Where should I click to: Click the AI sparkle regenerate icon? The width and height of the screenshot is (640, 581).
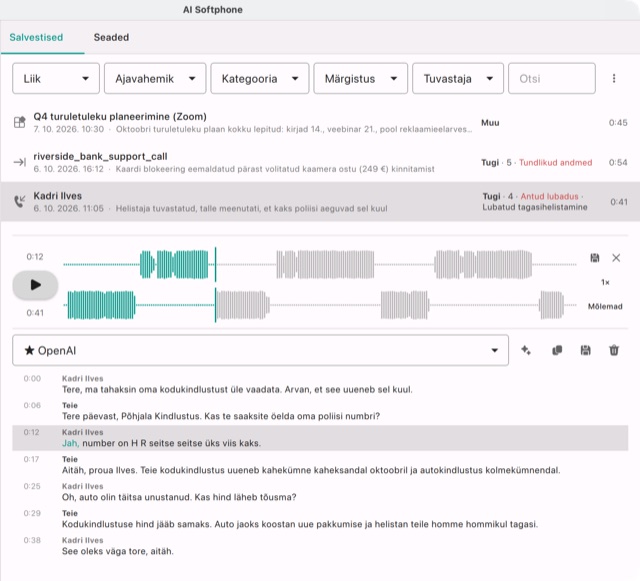coord(526,350)
